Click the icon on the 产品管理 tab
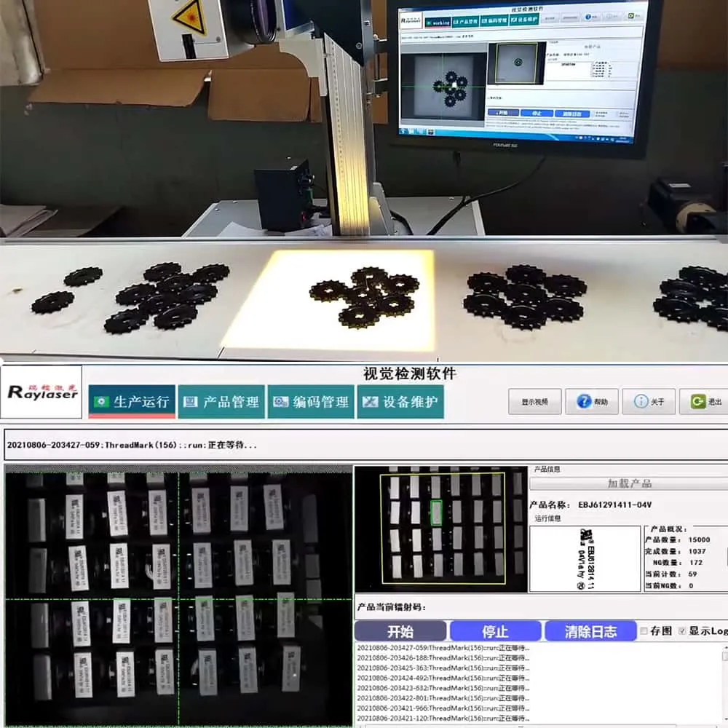Image resolution: width=728 pixels, height=728 pixels. point(191,402)
